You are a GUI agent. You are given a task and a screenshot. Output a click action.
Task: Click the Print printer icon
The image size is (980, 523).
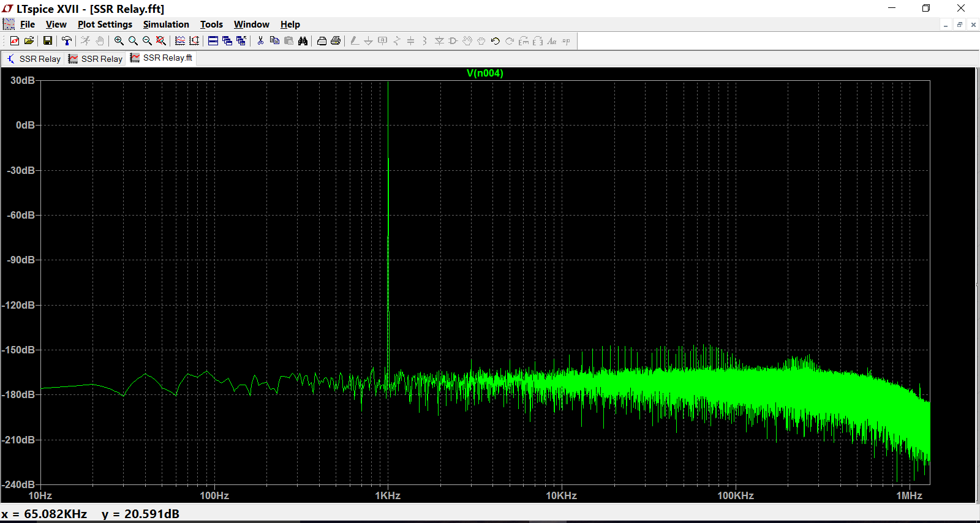point(336,41)
